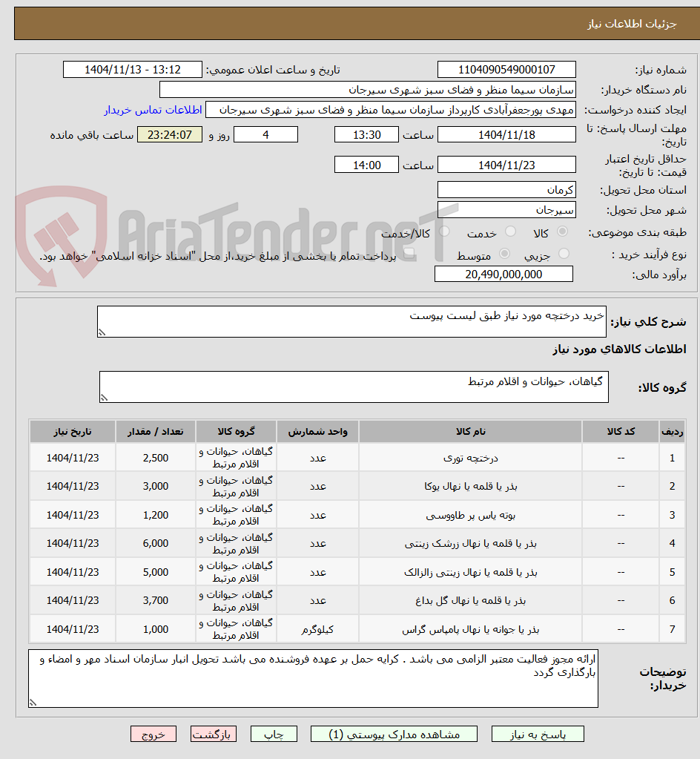Click the اطلاعات کالاهاي مورد نیاز heading
This screenshot has height=759, width=700.
click(619, 349)
